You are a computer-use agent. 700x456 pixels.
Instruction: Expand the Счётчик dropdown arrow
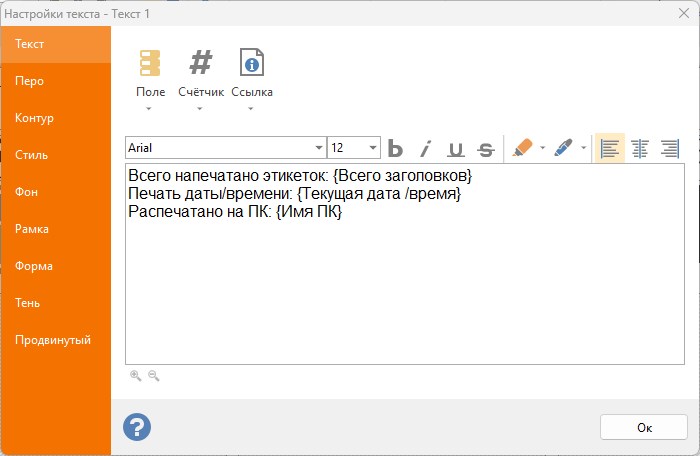pos(200,109)
